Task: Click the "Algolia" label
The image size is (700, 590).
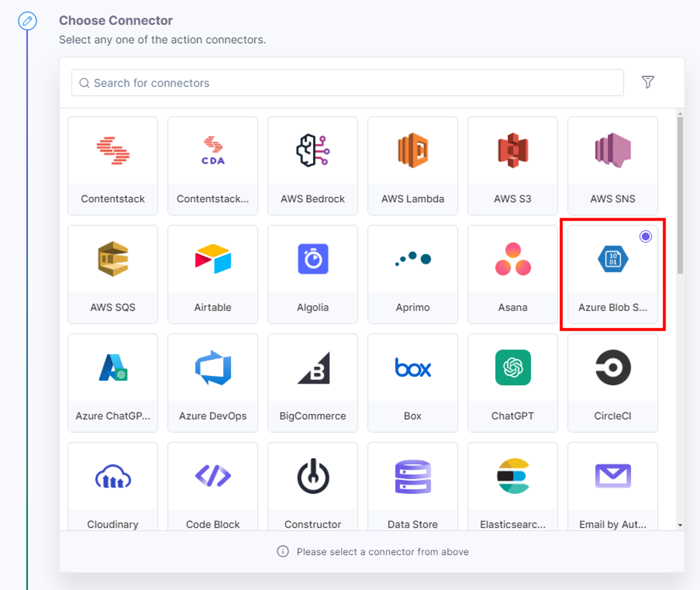Action: (313, 307)
